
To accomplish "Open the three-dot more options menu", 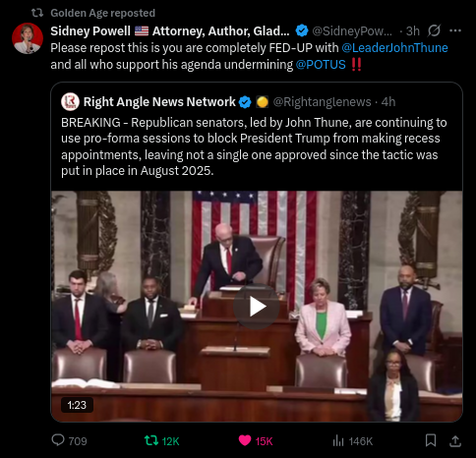I will (x=455, y=30).
